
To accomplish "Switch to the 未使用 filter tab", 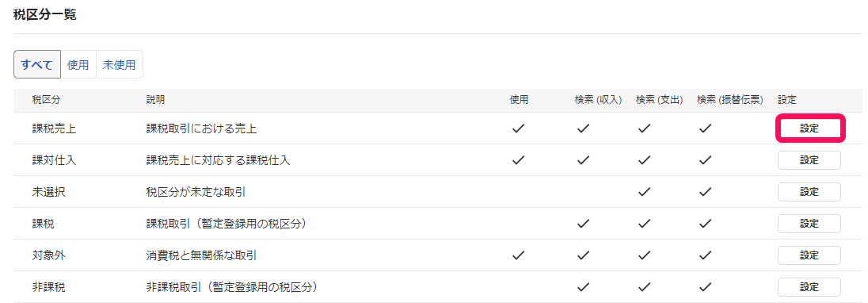I will 119,65.
